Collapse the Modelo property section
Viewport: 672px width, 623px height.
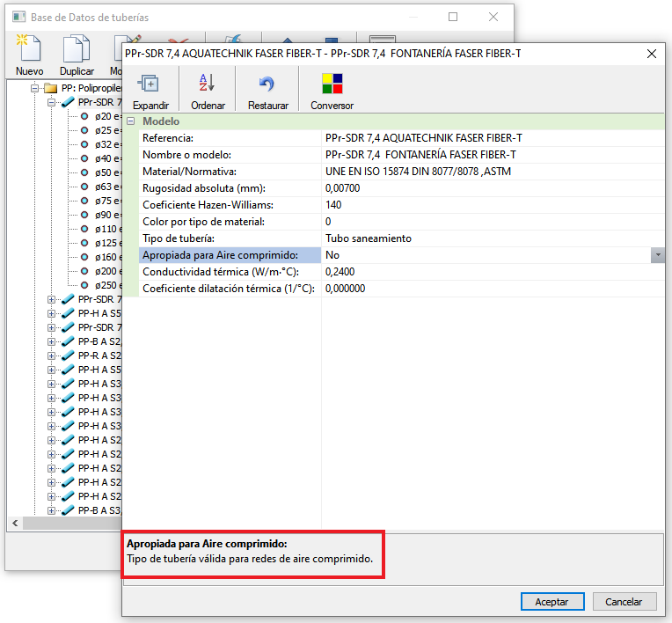click(x=131, y=121)
